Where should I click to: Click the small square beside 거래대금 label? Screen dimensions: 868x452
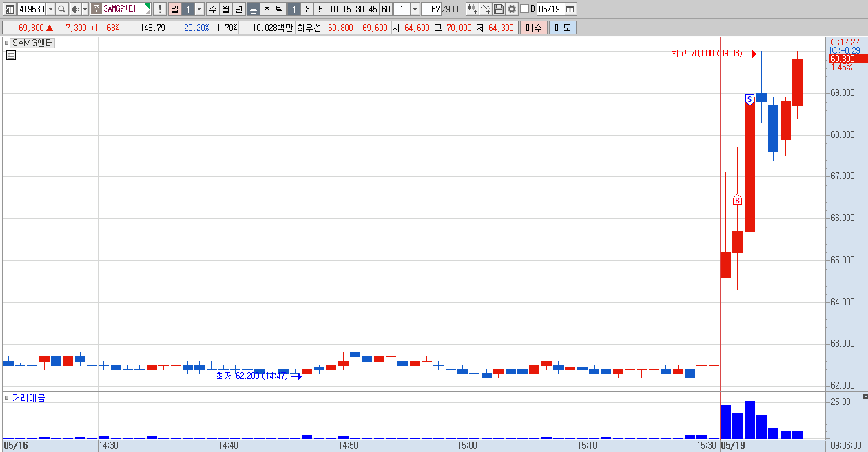[x=7, y=398]
